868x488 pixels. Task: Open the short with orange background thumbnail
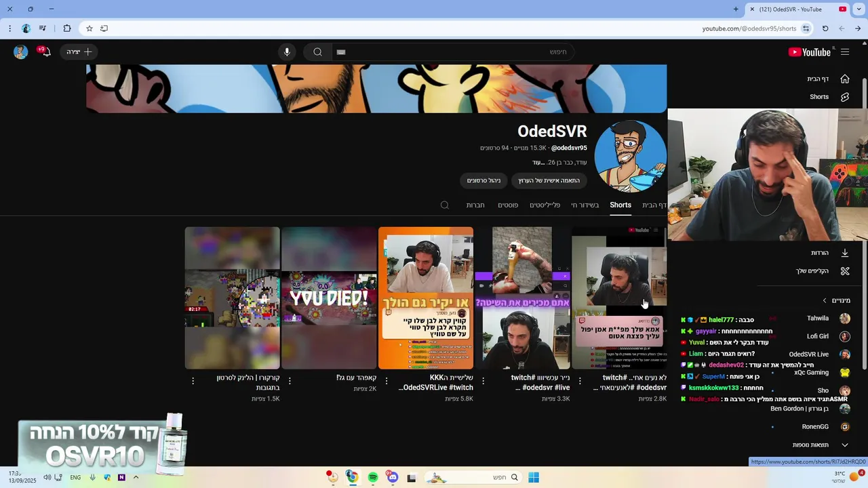tap(426, 298)
